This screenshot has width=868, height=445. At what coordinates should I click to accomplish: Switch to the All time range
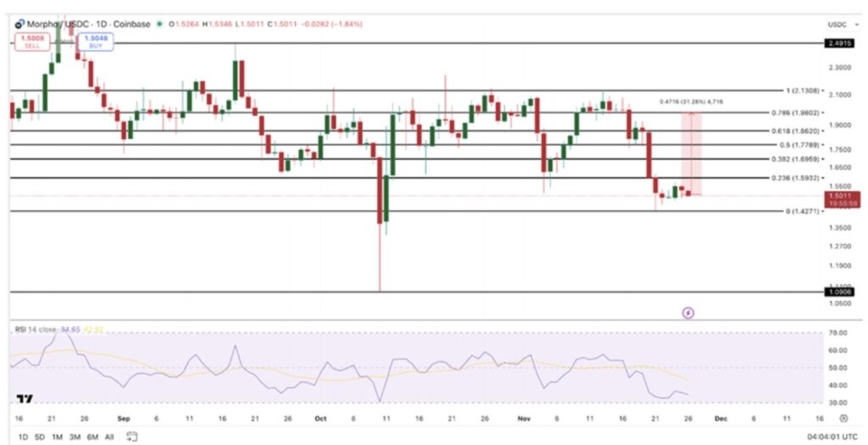[x=109, y=437]
